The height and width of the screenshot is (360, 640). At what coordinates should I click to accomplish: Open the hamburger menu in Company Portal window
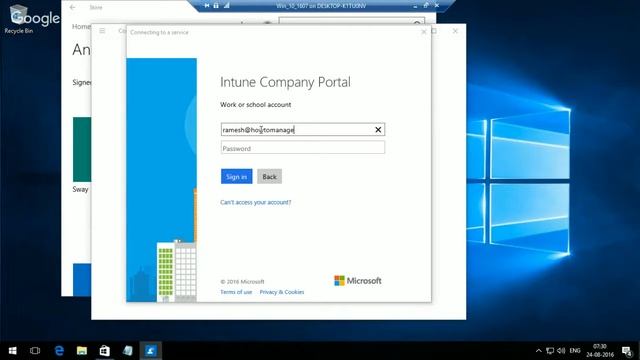[102, 31]
